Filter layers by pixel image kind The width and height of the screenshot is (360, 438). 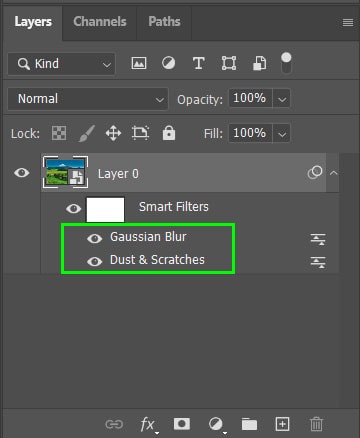pos(139,63)
